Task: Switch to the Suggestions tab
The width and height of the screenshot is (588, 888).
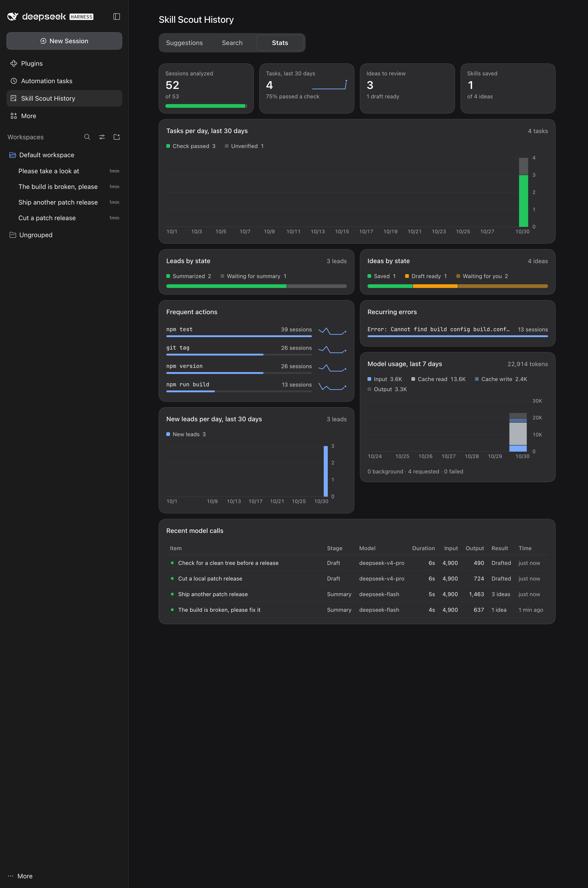Action: pyautogui.click(x=184, y=43)
